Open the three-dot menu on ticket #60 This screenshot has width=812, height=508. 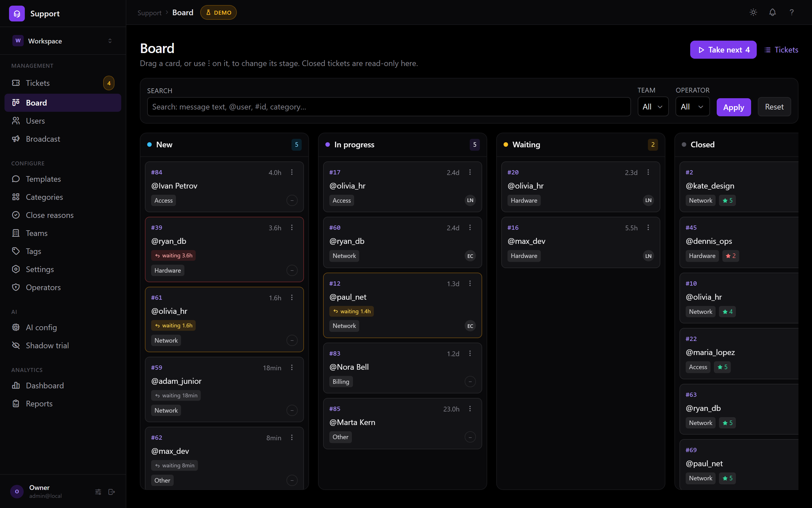470,228
